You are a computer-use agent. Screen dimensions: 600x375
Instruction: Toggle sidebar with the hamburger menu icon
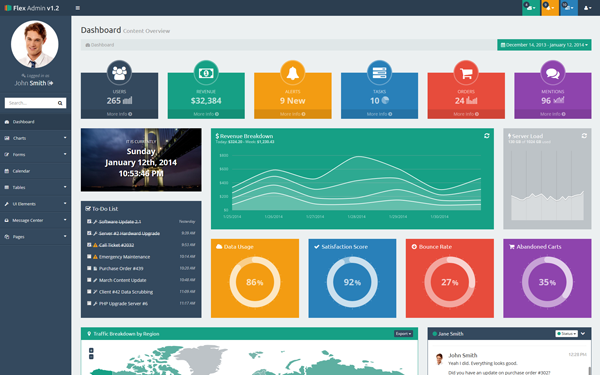pos(78,8)
